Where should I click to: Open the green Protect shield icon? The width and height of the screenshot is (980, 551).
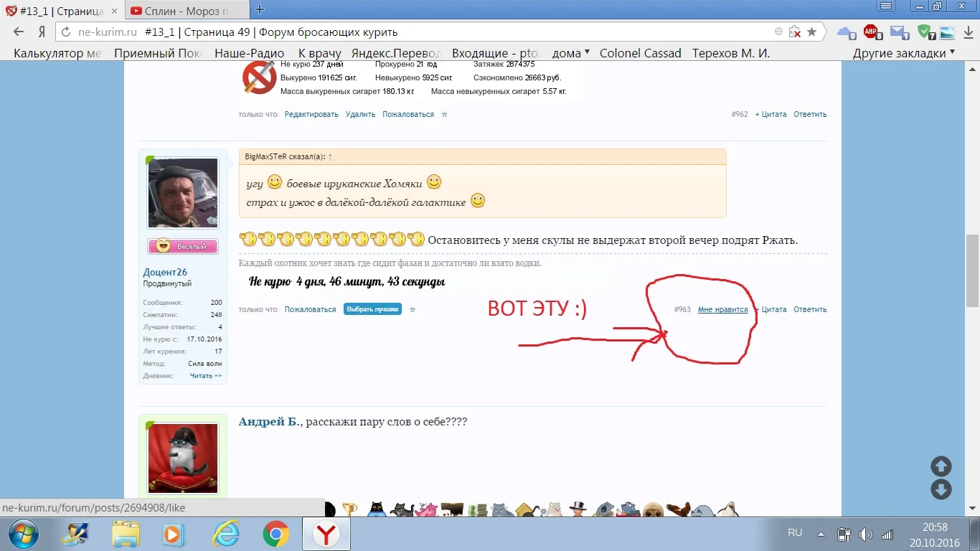click(924, 32)
